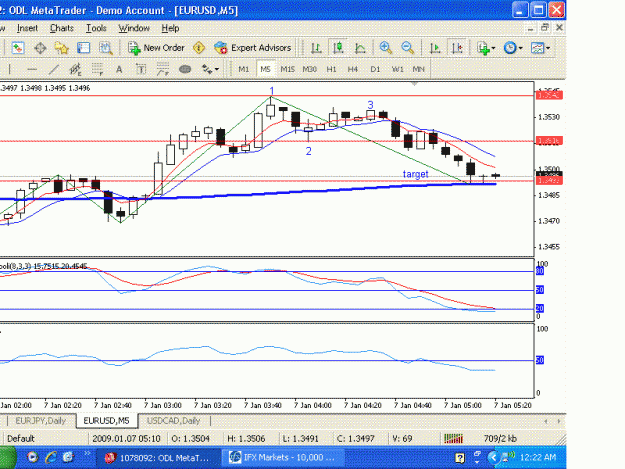
Task: Switch timeframe to M5
Action: point(265,69)
